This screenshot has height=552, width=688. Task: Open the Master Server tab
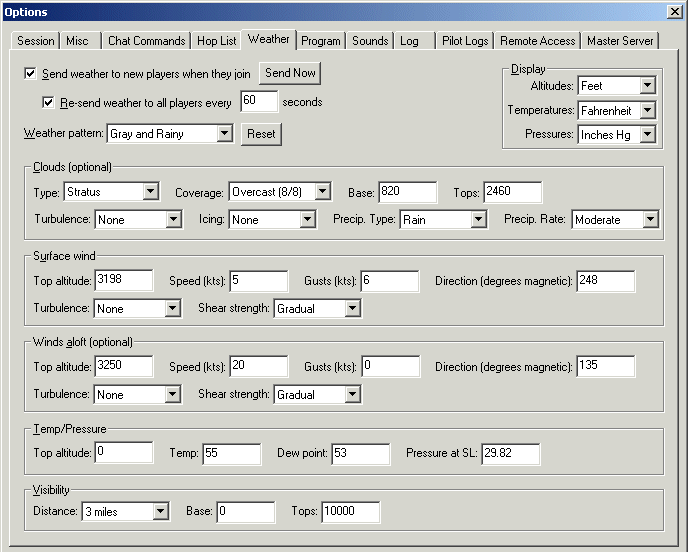[620, 41]
